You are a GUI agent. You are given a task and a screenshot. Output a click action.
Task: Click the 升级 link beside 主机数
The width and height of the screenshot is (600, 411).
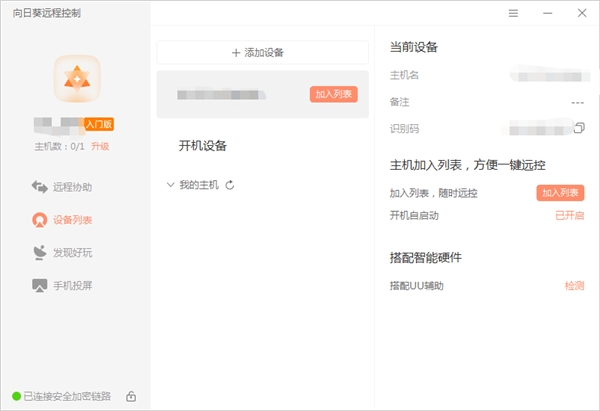pyautogui.click(x=100, y=146)
